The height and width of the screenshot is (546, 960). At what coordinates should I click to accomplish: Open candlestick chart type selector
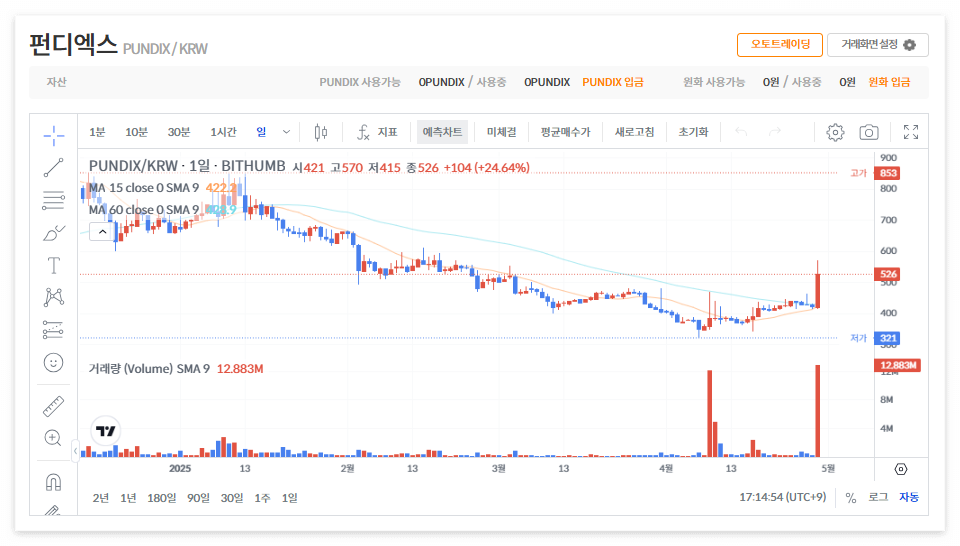tap(321, 132)
